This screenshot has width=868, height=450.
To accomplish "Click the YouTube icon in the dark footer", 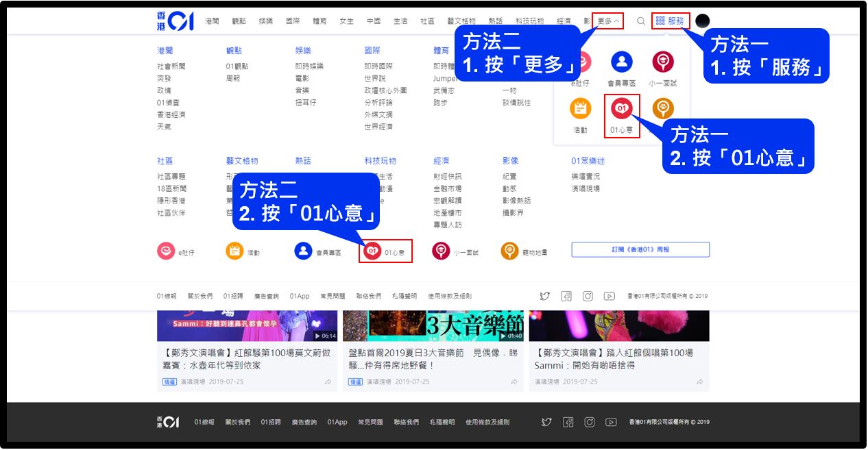I will click(611, 422).
